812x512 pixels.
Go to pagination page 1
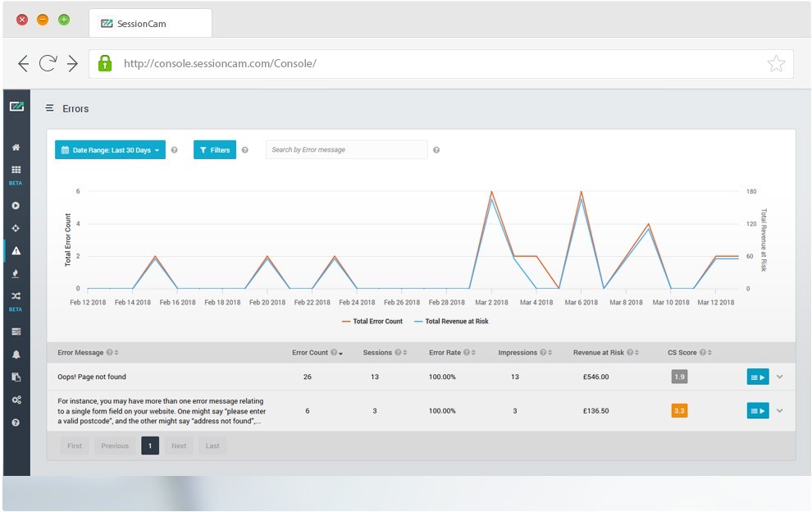click(150, 446)
